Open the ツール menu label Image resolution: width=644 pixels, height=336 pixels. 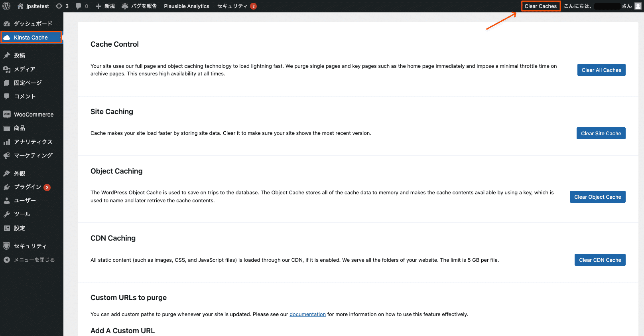(x=22, y=214)
